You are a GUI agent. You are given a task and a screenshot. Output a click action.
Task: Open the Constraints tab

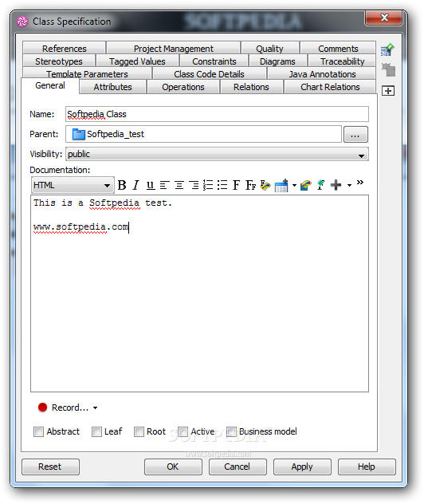pos(214,61)
